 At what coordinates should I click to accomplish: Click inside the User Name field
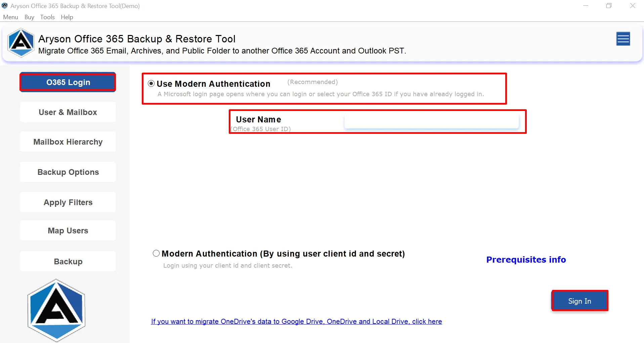pos(431,122)
